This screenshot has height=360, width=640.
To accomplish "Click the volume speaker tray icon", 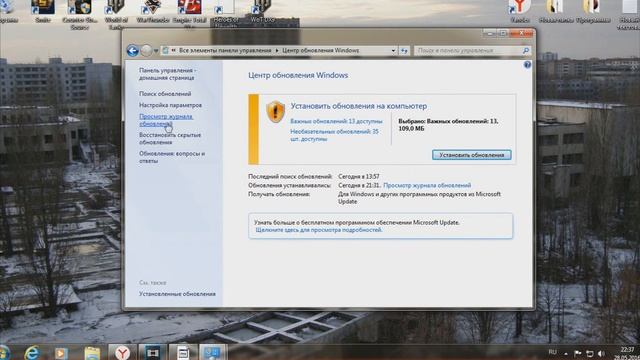I will coord(601,353).
